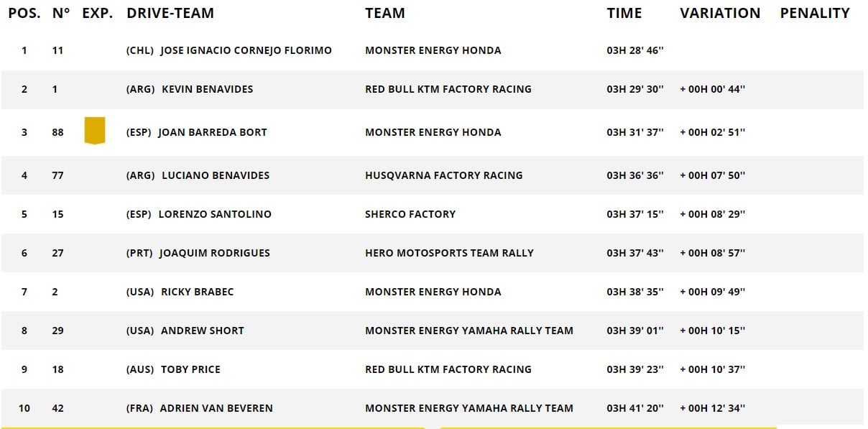The image size is (868, 429).
Task: Click the VARIATION column header
Action: point(720,13)
